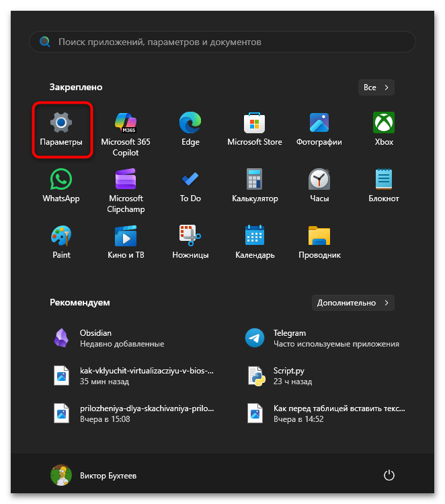Click the search field for apps and documents
Viewport: 445px width, 504px height.
coord(222,42)
